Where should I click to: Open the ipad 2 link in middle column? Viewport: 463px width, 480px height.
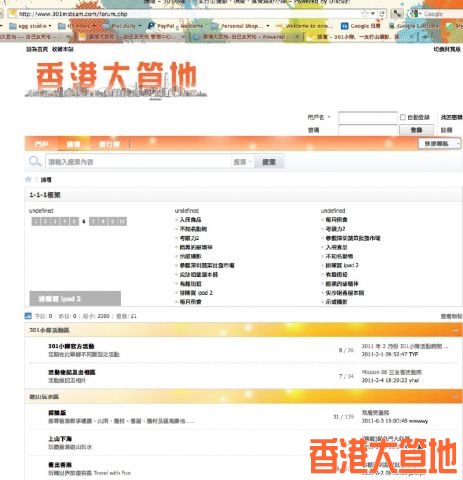tap(196, 293)
